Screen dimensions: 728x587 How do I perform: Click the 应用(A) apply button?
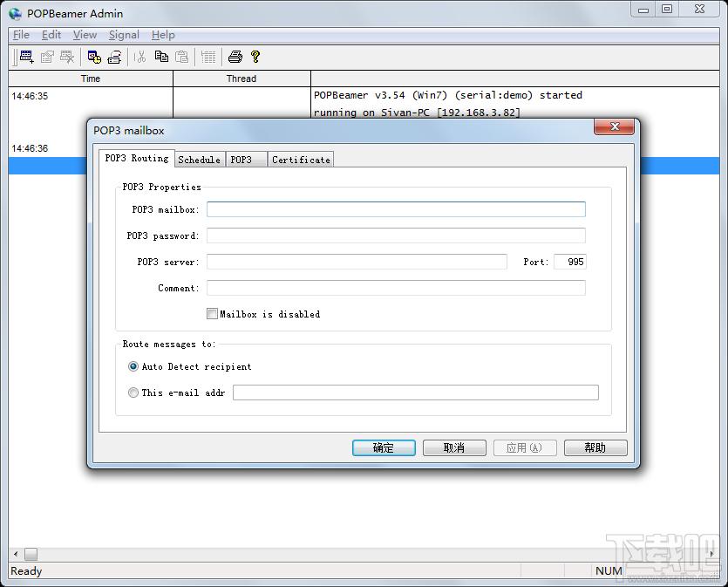point(525,447)
